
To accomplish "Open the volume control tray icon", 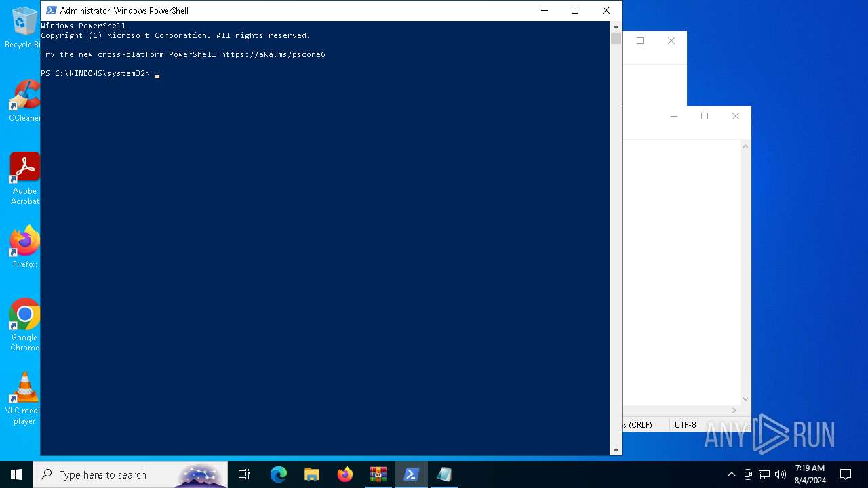I will (781, 474).
